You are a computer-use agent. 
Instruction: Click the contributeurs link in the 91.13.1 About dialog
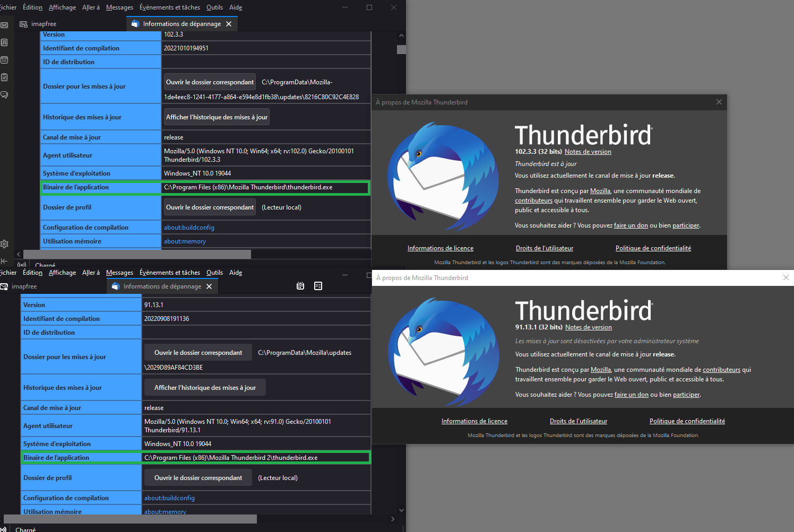tap(721, 370)
